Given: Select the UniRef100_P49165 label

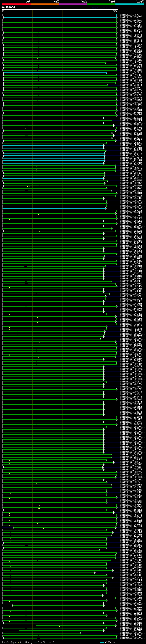Looking at the screenshot, I should 131,188.
